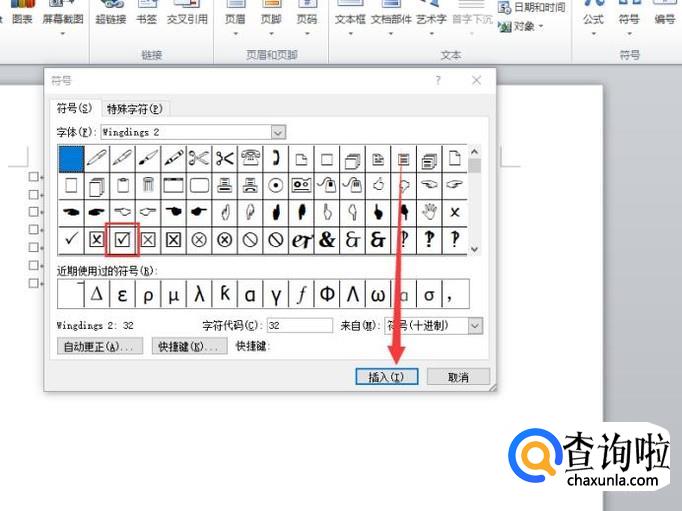This screenshot has width=682, height=511.
Task: Choose recent symbol Phi
Action: [327, 294]
